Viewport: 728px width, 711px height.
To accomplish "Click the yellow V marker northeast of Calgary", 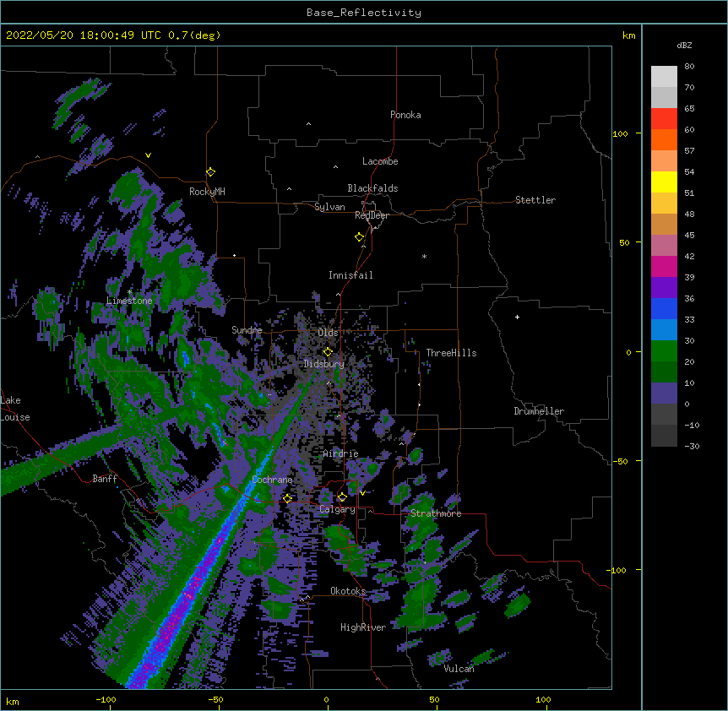I will (362, 493).
